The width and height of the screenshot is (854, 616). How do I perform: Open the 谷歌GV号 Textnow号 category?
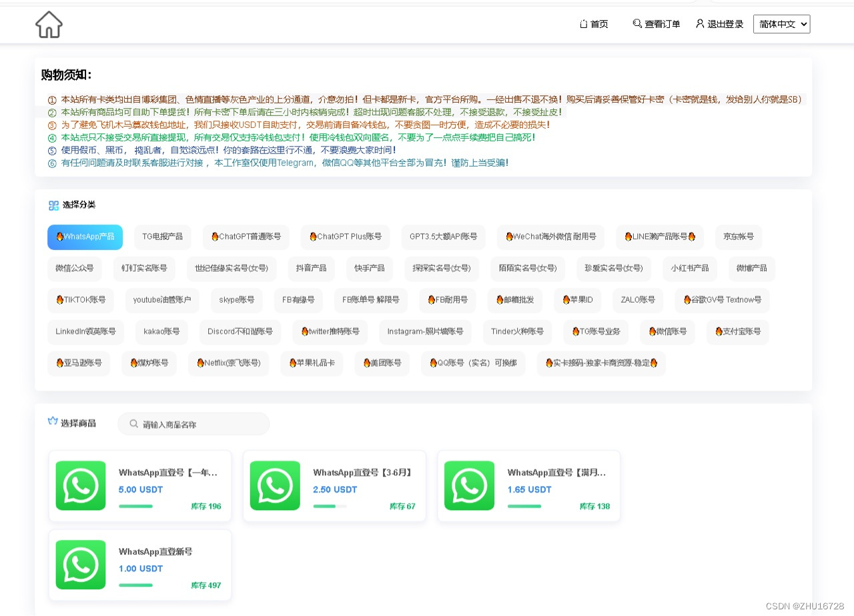(x=722, y=300)
